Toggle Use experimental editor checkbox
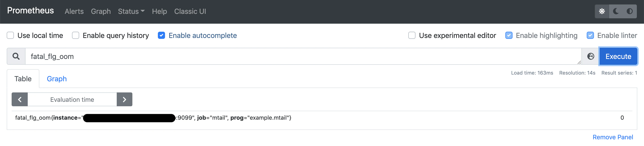644x146 pixels. [x=412, y=35]
